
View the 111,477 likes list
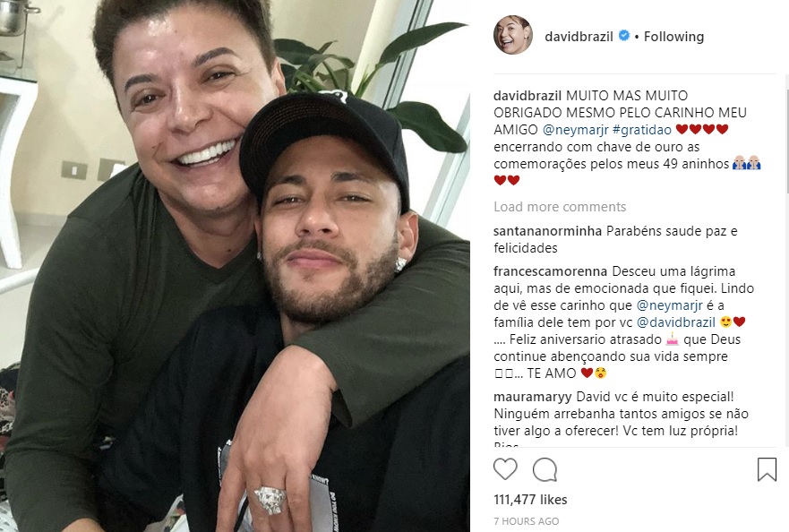tap(530, 500)
